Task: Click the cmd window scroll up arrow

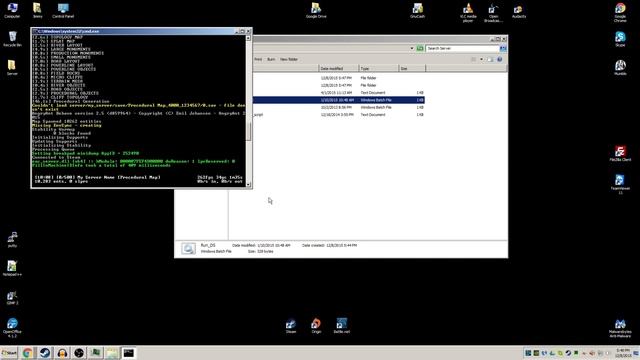Action: [x=248, y=38]
